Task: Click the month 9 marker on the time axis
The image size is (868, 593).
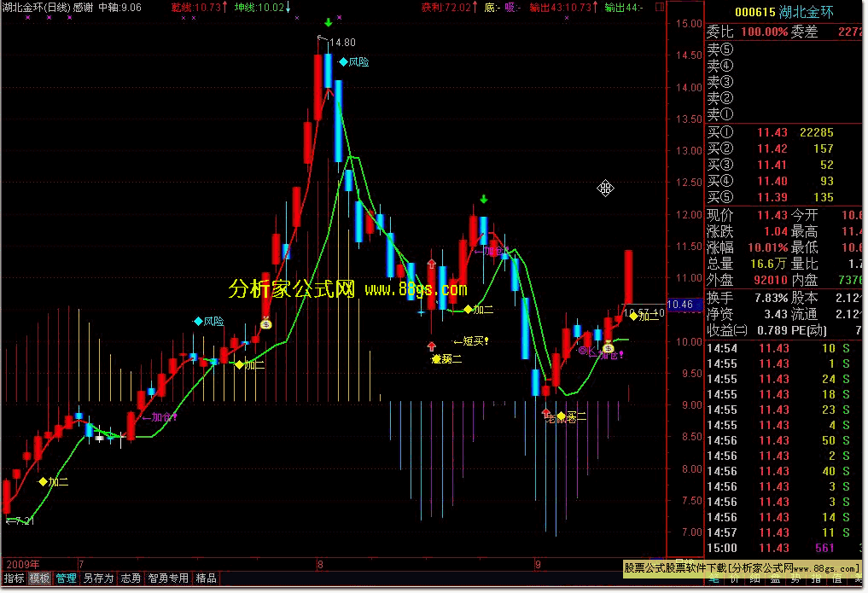Action: pos(538,565)
